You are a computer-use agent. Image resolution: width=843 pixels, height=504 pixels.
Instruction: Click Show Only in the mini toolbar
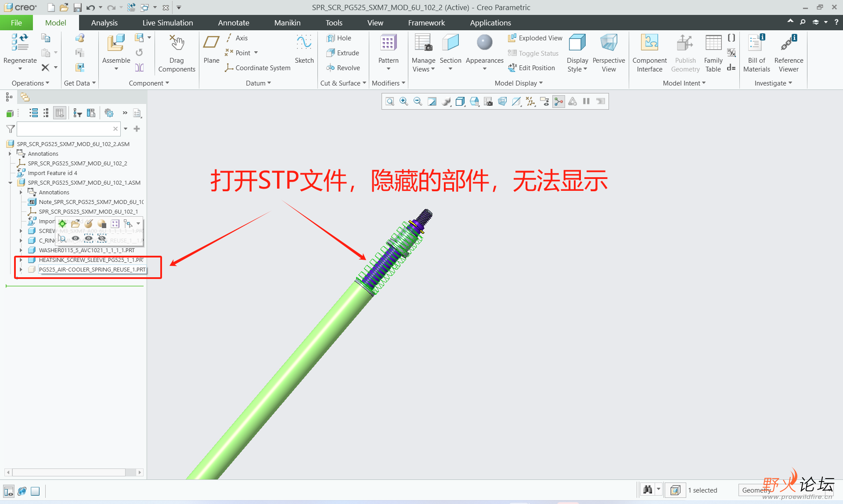point(89,238)
